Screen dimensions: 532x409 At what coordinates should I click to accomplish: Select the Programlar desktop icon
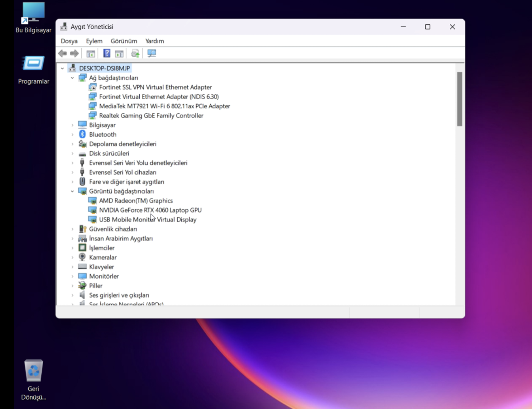pyautogui.click(x=34, y=70)
